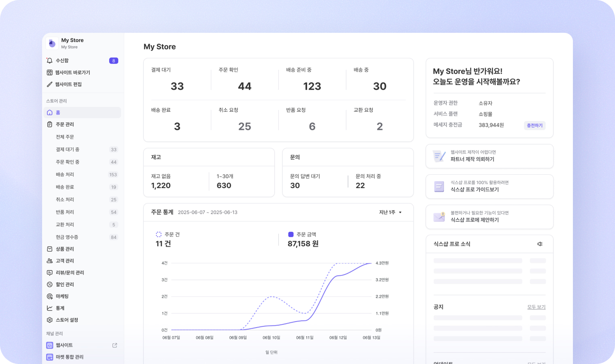Select 결제 대기 중 in the sidebar
This screenshot has width=615, height=364.
68,150
